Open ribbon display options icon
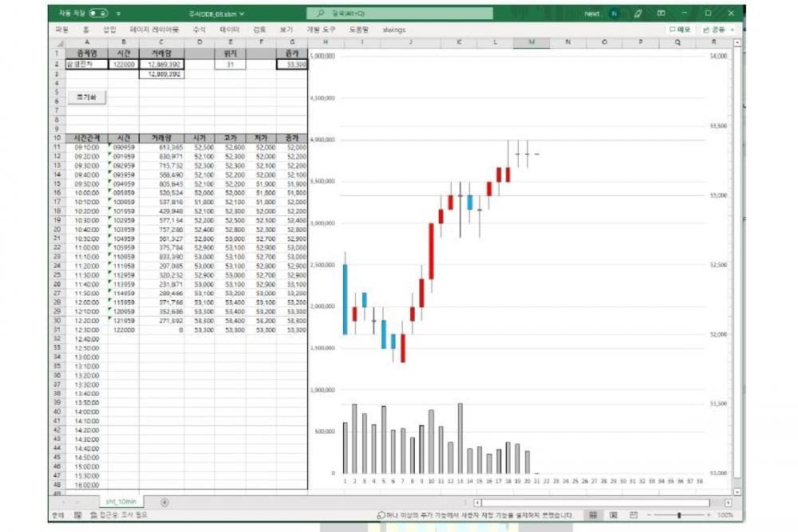Image resolution: width=798 pixels, height=532 pixels. [x=661, y=14]
